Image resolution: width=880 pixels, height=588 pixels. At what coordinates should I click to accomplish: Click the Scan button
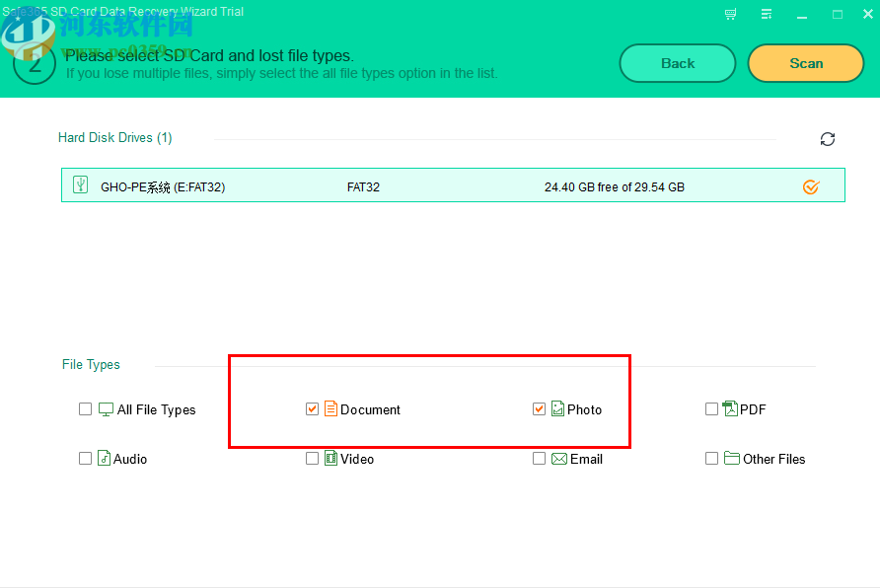tap(805, 62)
